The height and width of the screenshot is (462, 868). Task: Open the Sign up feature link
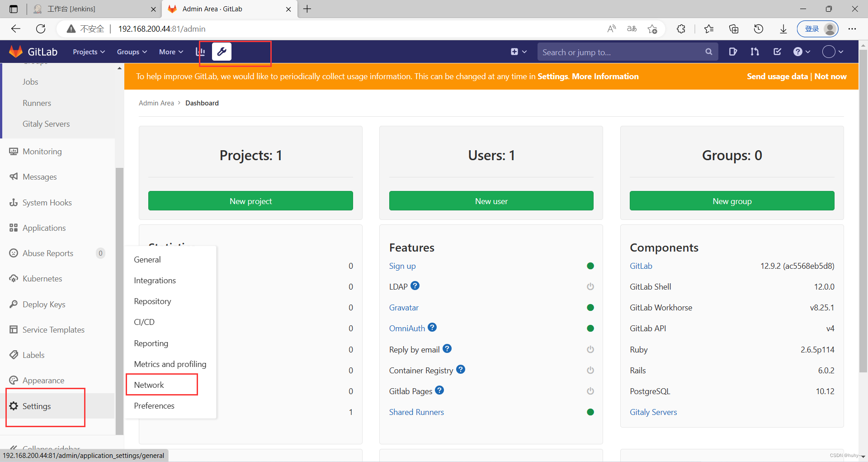click(402, 266)
